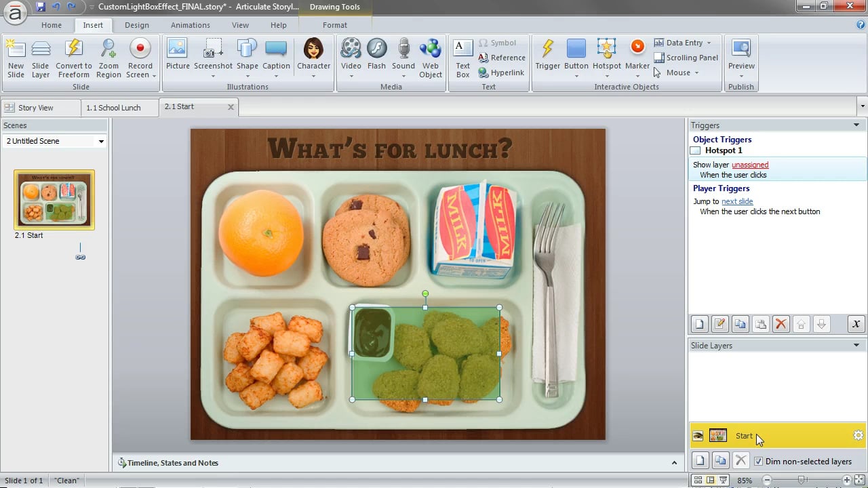This screenshot has height=488, width=868.
Task: Create a new trigger in Triggers panel
Action: point(700,324)
